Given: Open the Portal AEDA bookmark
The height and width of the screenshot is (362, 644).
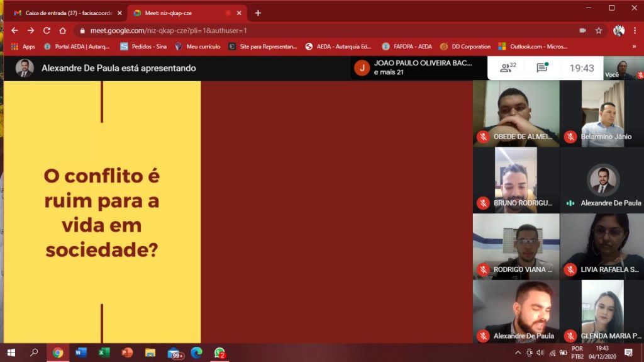Looking at the screenshot, I should pos(77,47).
